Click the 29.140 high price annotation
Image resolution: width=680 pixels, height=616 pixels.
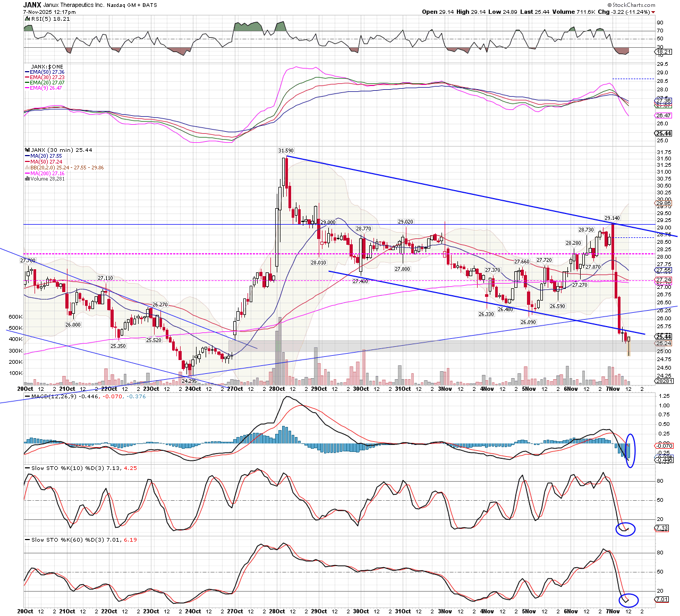[x=612, y=218]
